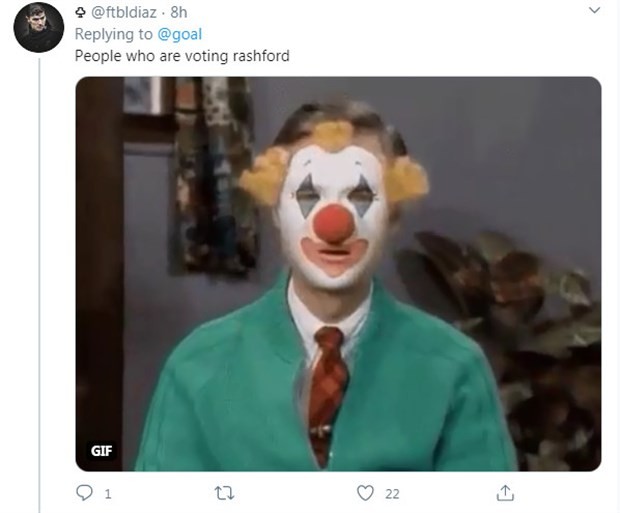This screenshot has width=620, height=513.
Task: Like the tweet with the heart icon
Action: tap(365, 493)
